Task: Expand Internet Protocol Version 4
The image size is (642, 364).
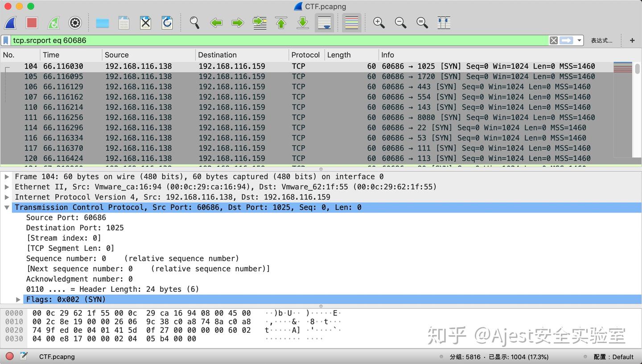Action: pos(7,197)
